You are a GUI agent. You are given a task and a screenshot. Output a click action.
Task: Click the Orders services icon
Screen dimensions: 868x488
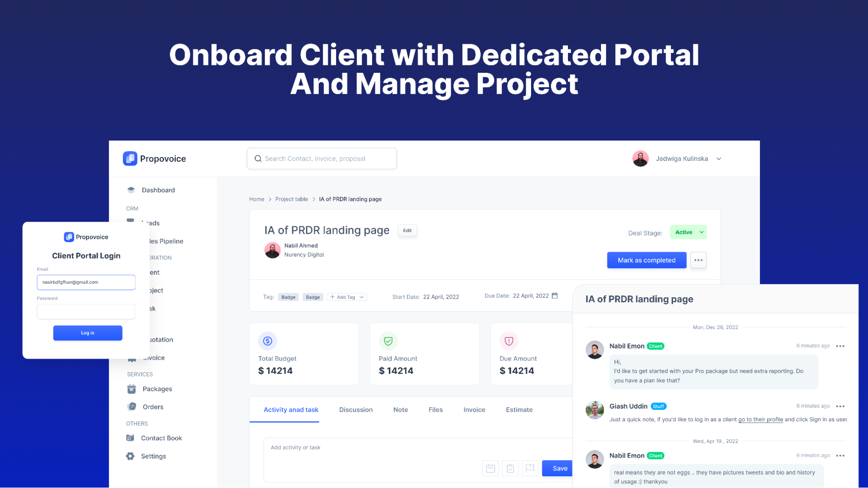click(x=131, y=406)
